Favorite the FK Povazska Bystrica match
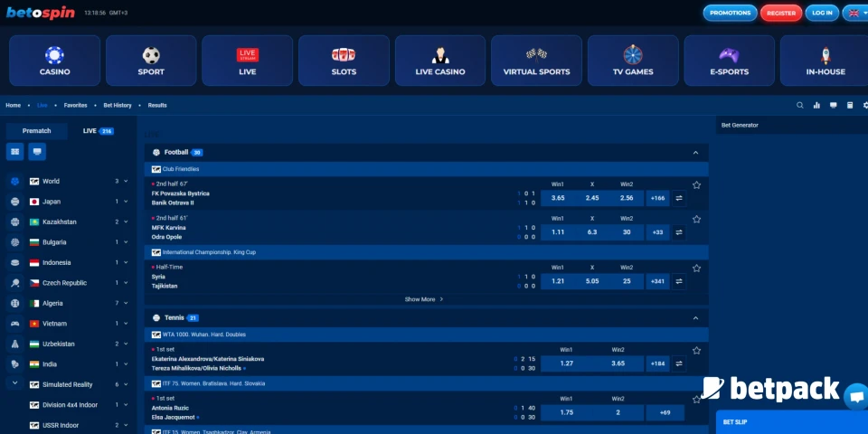The width and height of the screenshot is (868, 434). (x=696, y=184)
